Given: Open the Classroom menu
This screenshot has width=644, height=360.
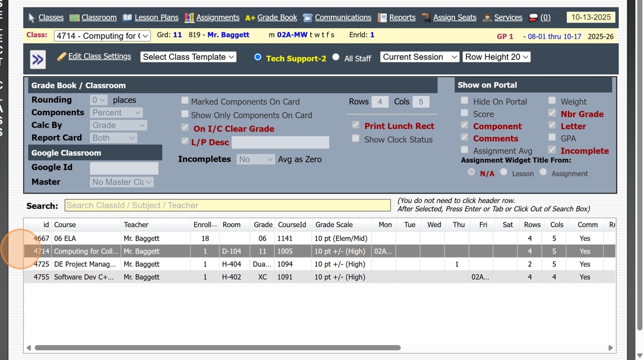Looking at the screenshot, I should [x=99, y=17].
